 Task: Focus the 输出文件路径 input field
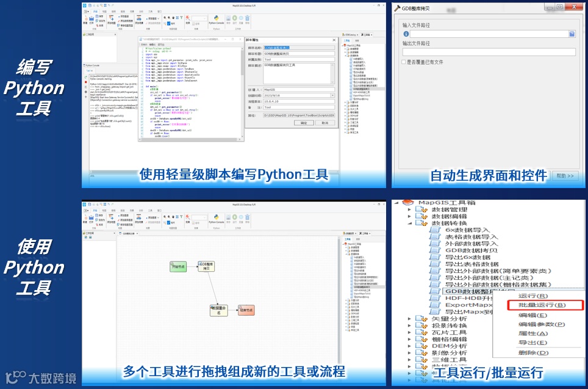489,52
